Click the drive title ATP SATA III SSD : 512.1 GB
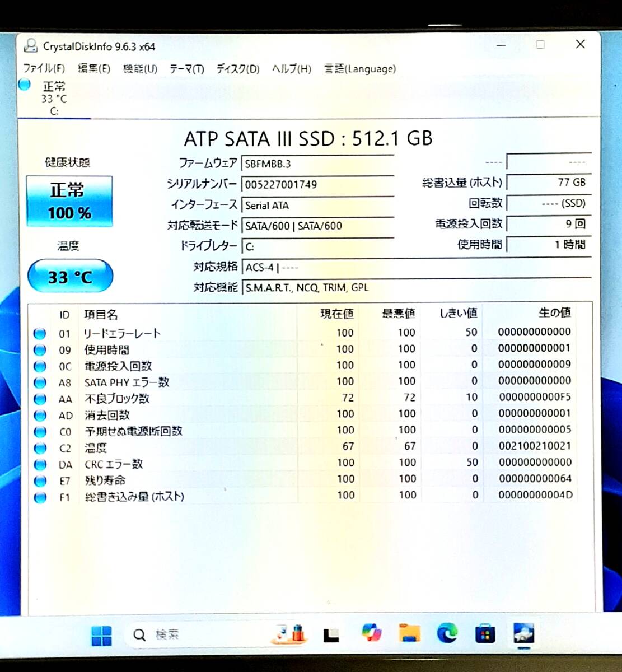 pos(308,138)
